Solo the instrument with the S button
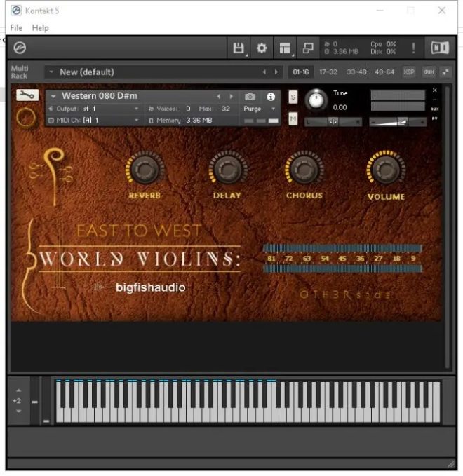The image size is (463, 476). (293, 97)
